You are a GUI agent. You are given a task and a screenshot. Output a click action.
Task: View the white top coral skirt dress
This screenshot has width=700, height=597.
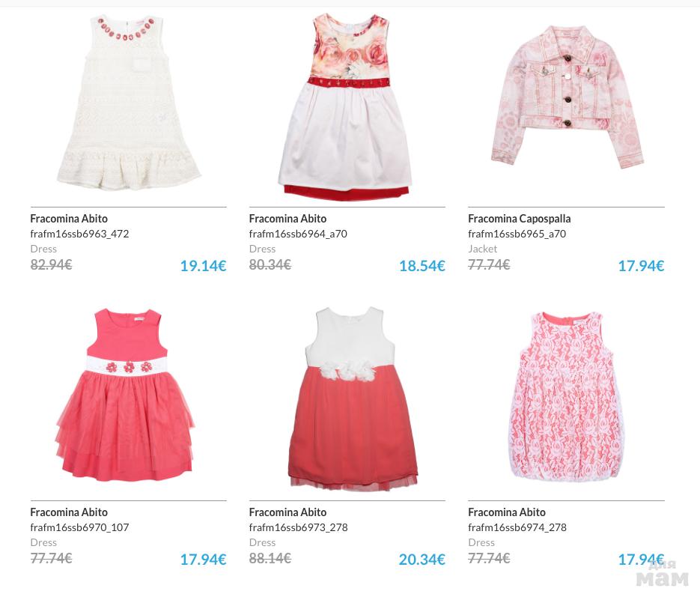pyautogui.click(x=353, y=396)
